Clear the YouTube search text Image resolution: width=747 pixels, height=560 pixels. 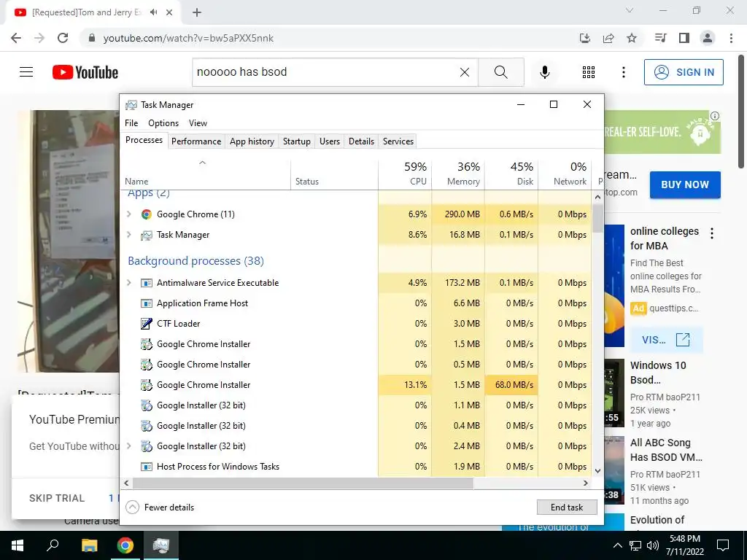[x=465, y=72]
